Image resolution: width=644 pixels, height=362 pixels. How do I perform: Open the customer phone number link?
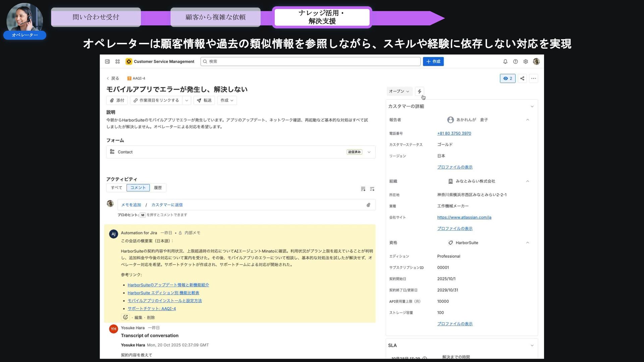454,133
